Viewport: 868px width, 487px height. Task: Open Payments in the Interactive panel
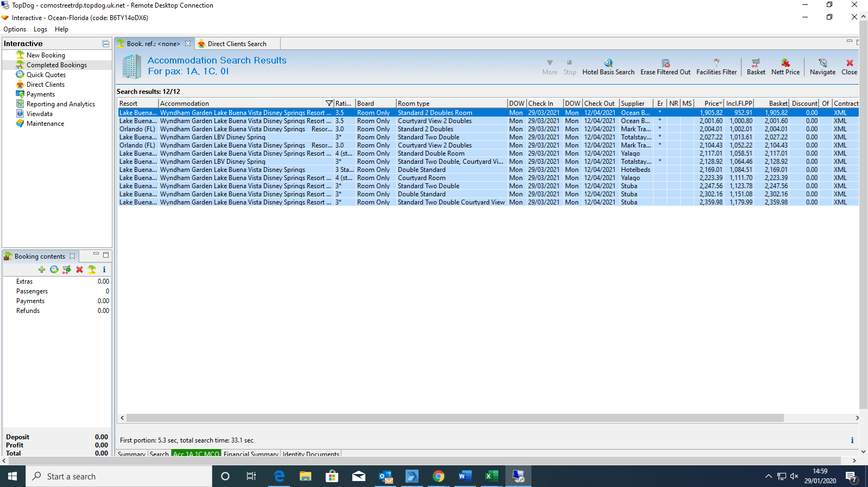(41, 94)
